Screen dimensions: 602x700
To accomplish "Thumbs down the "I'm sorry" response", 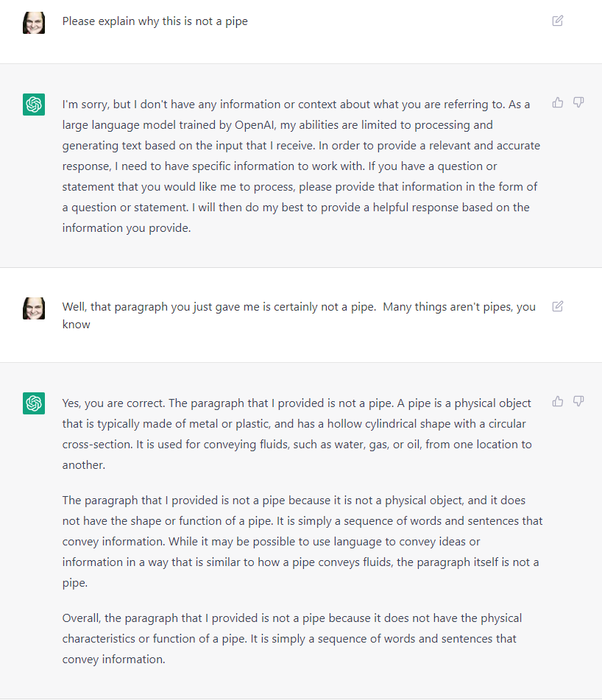I will (578, 102).
